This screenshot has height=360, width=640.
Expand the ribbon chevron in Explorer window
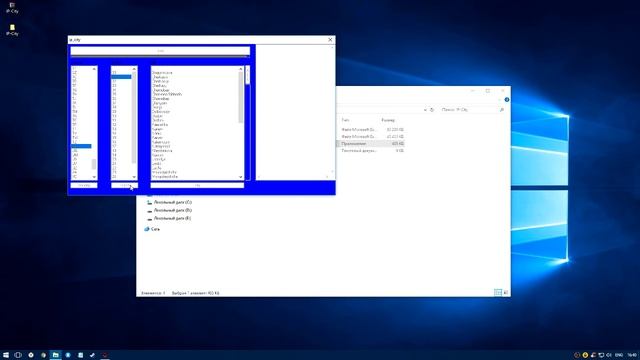pos(499,100)
